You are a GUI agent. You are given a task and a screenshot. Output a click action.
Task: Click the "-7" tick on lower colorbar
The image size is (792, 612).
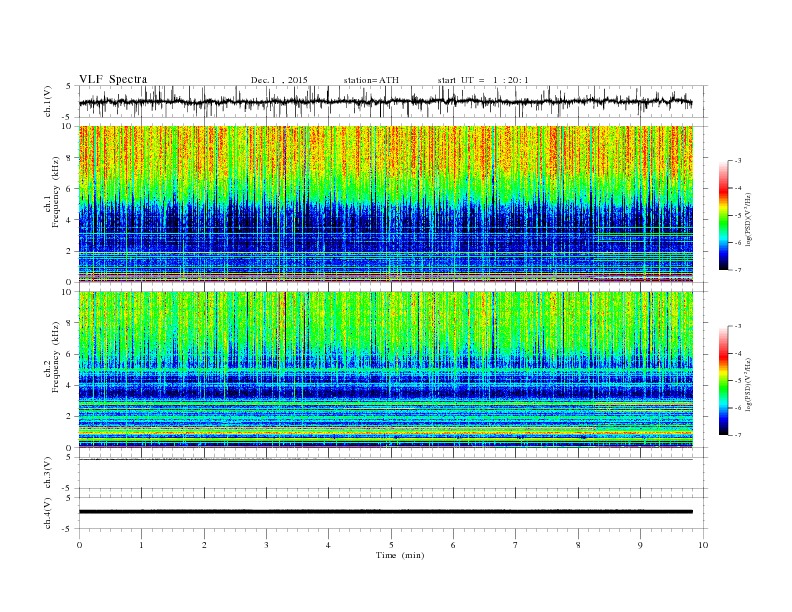click(738, 435)
